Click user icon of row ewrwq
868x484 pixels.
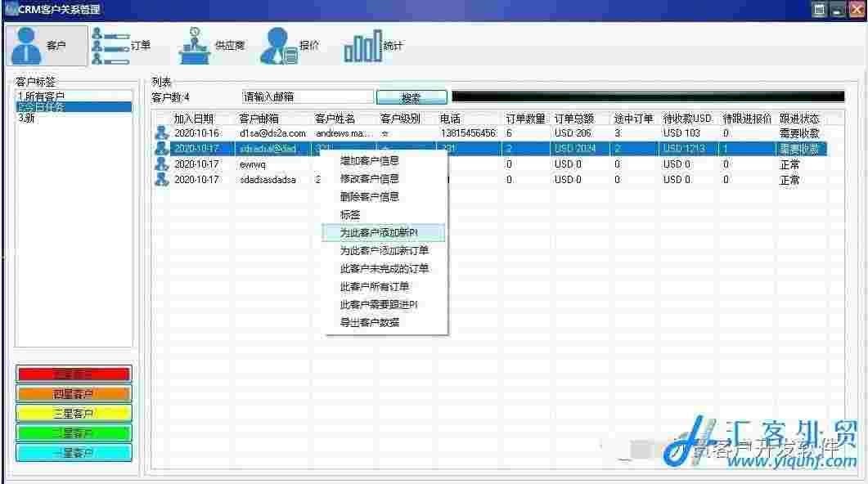coord(162,164)
